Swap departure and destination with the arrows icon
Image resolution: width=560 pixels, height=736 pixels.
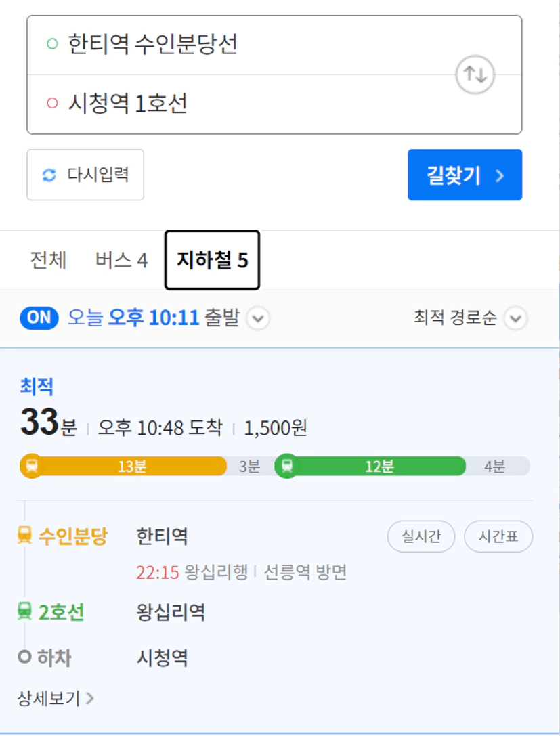(475, 74)
